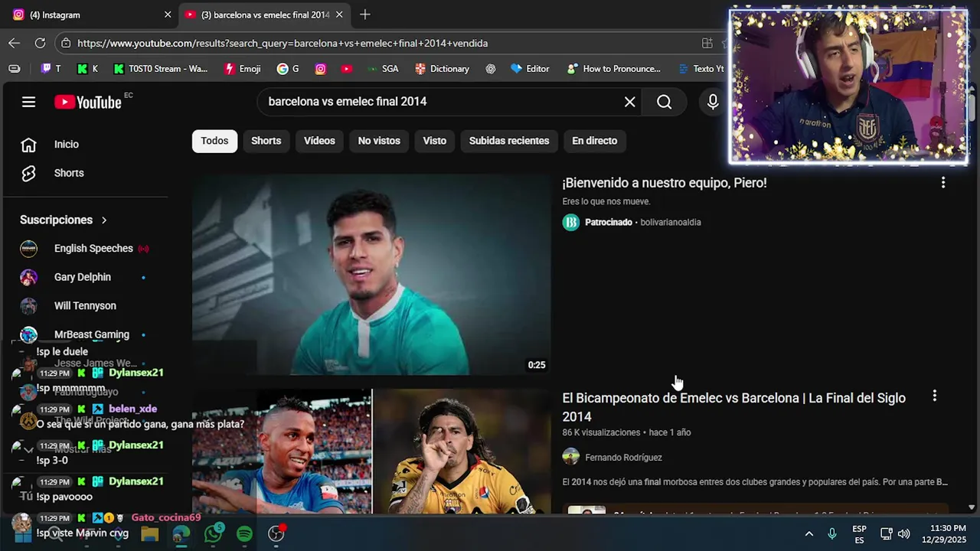Select the Vídeos filter chip
980x551 pixels.
tap(319, 141)
